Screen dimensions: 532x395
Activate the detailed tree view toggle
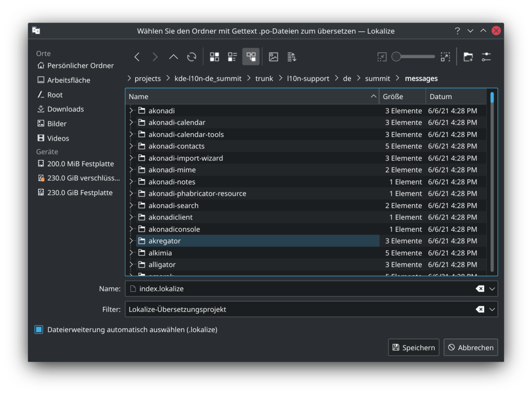click(x=251, y=57)
